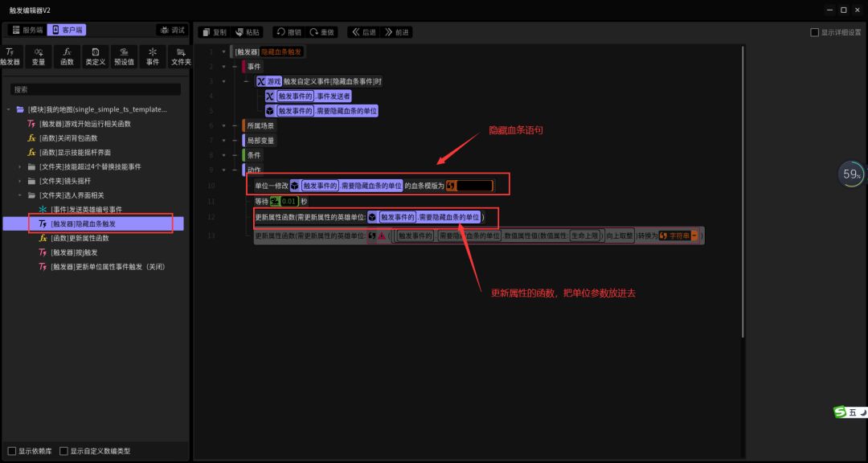The height and width of the screenshot is (463, 868).
Task: Collapse the [模块]我的地图 tree node
Action: click(8, 109)
